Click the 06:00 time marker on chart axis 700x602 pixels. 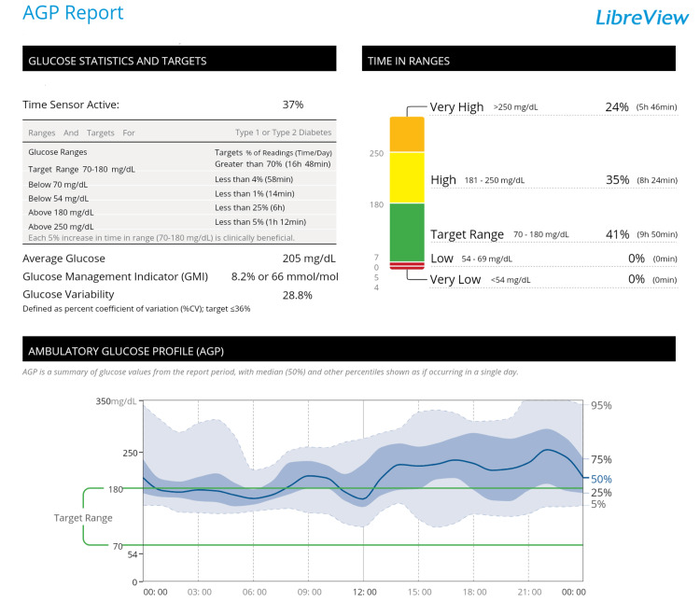[x=255, y=592]
